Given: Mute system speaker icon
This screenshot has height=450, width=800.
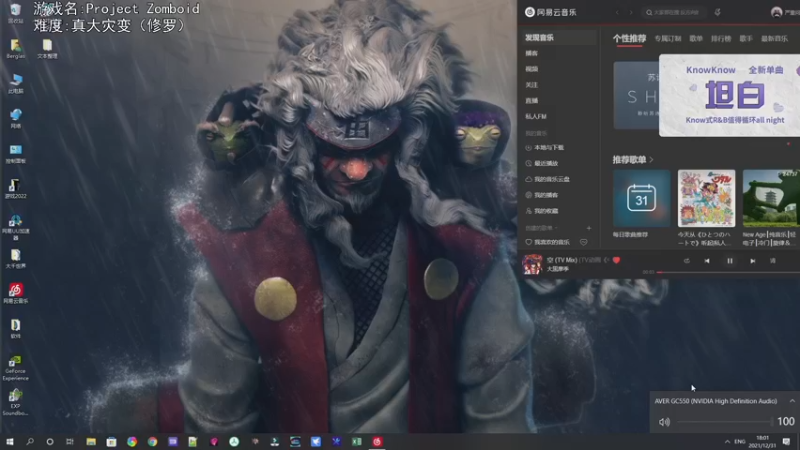Looking at the screenshot, I should [x=664, y=422].
